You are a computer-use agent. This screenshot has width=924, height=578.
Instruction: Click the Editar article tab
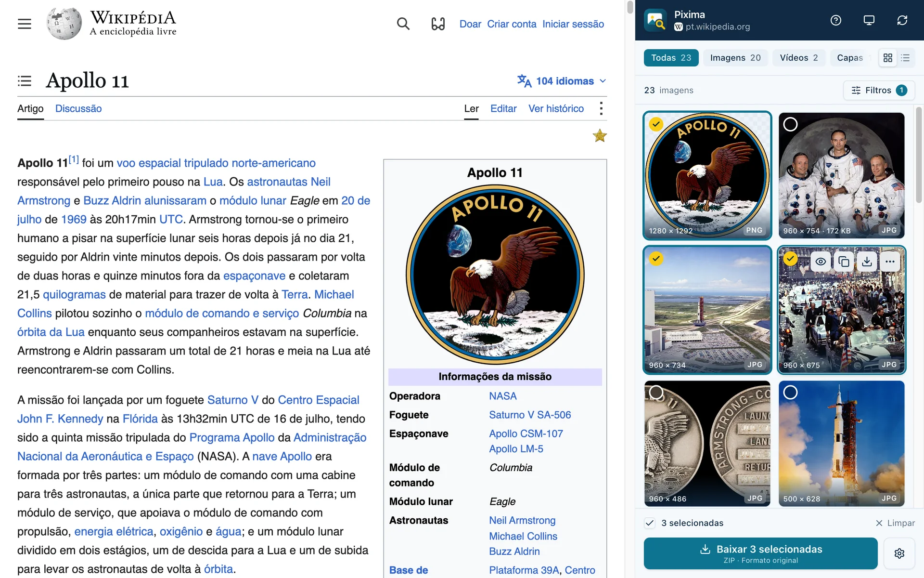point(503,108)
